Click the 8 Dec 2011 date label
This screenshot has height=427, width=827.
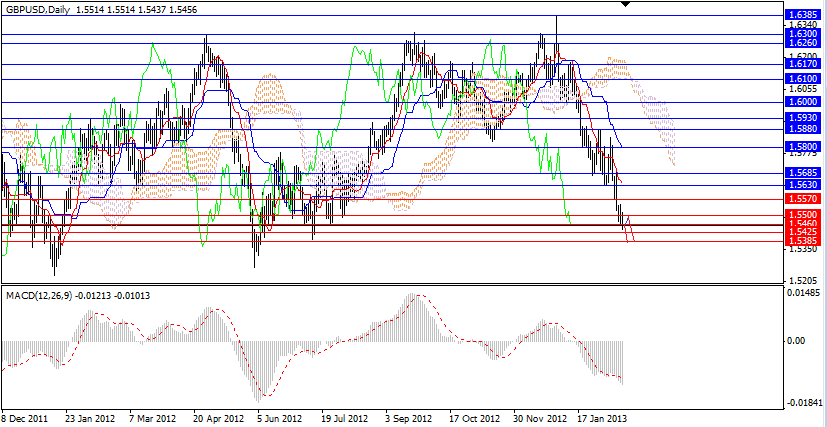(x=25, y=418)
